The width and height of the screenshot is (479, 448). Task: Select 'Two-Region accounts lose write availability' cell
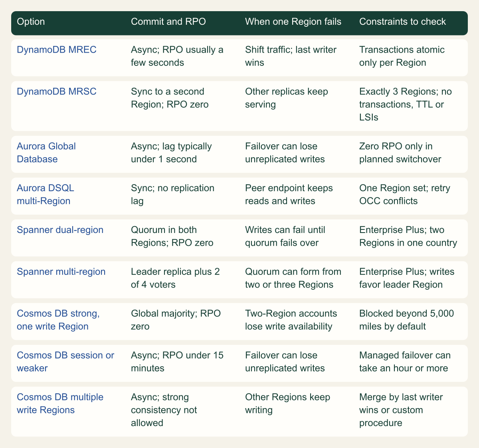(x=291, y=320)
